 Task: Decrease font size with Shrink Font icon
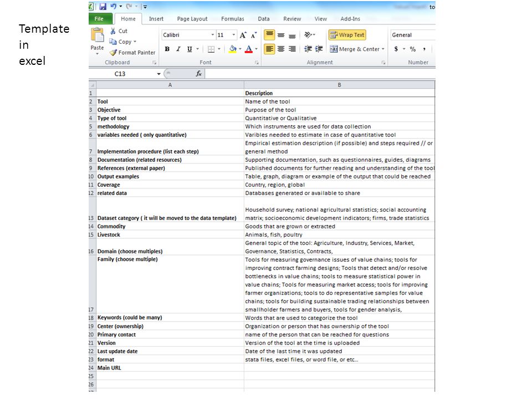(x=254, y=35)
